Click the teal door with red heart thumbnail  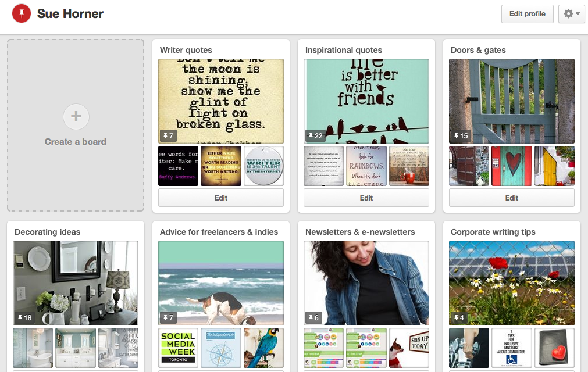pos(512,166)
